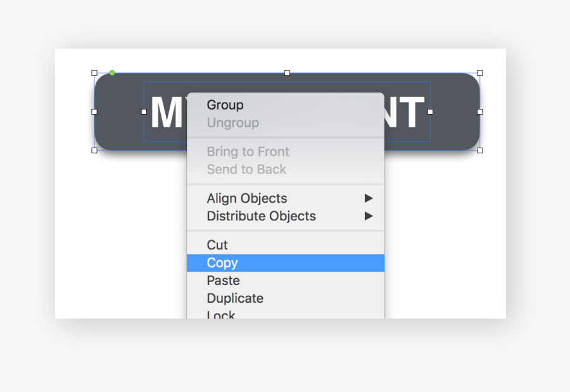Open the Distribute Objects submenu
This screenshot has height=392, width=570.
[x=261, y=216]
